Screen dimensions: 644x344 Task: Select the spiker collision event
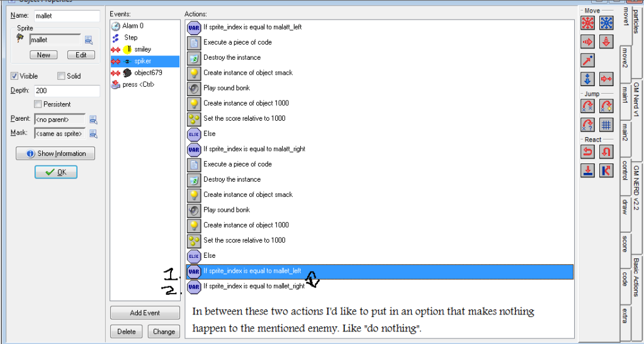click(145, 61)
